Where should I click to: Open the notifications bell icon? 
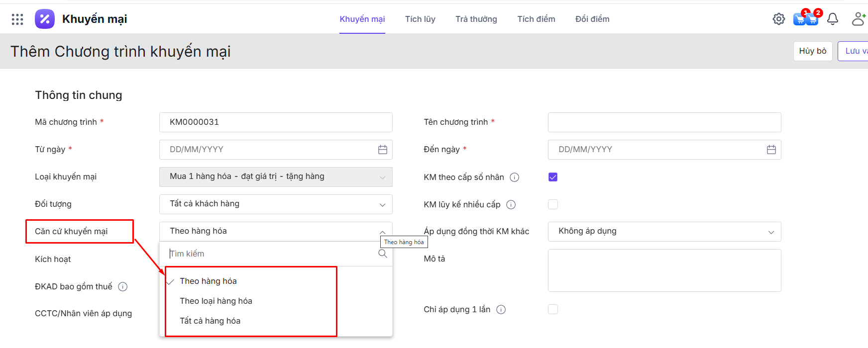click(x=832, y=19)
